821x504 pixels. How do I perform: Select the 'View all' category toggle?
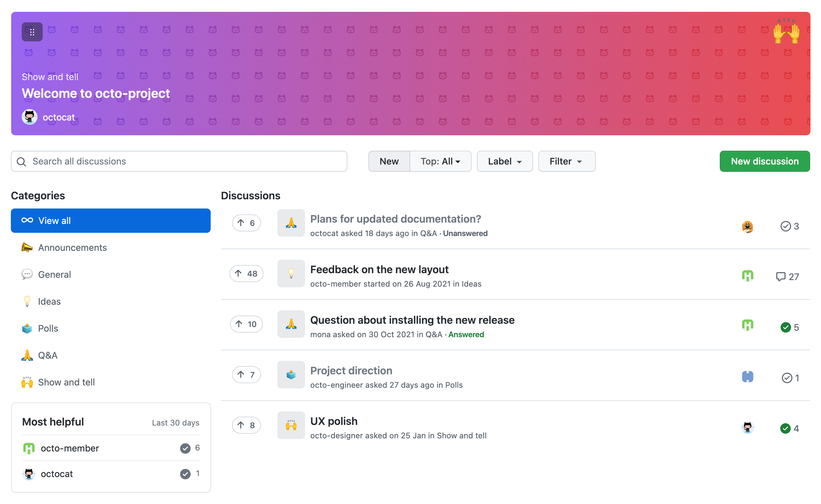111,221
